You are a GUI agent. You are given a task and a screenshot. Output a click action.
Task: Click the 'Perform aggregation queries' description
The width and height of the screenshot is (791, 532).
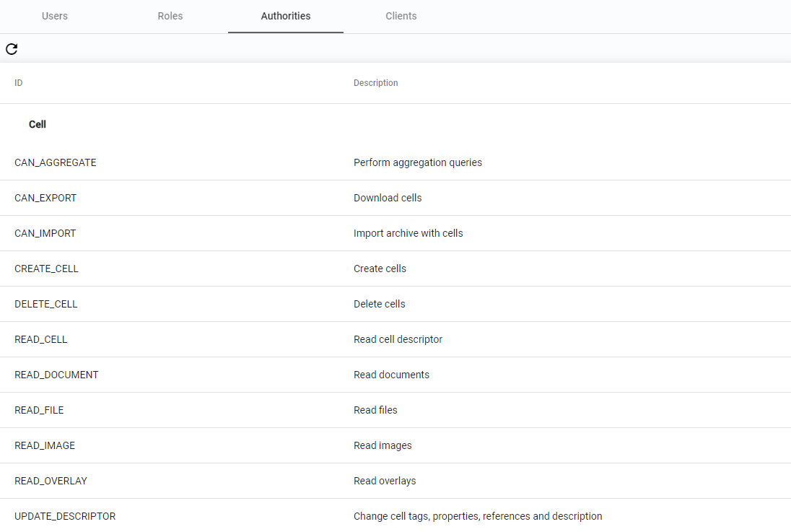(x=418, y=162)
